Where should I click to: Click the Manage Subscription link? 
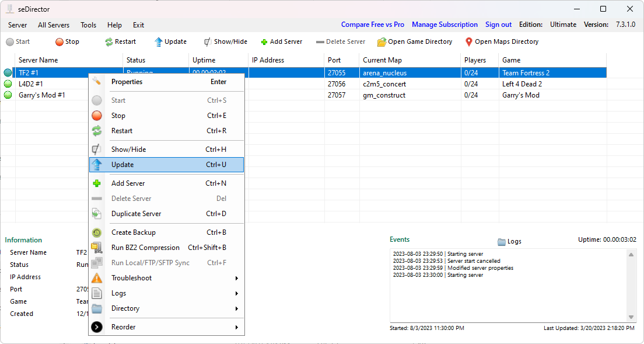click(x=444, y=25)
